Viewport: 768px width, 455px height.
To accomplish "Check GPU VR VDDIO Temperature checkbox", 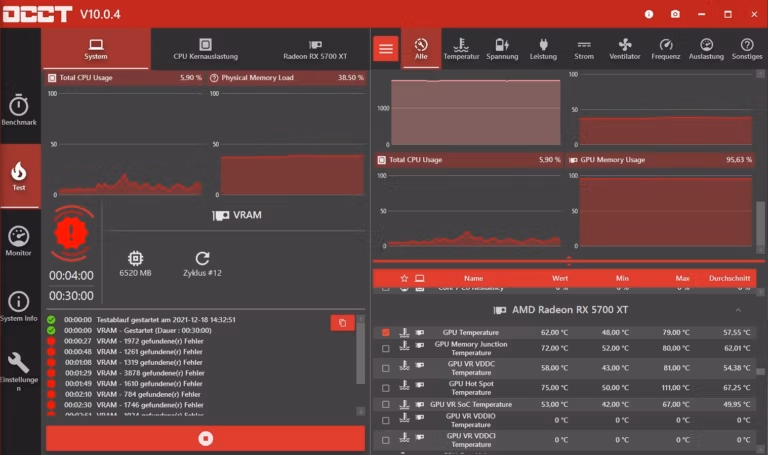I will coord(386,420).
